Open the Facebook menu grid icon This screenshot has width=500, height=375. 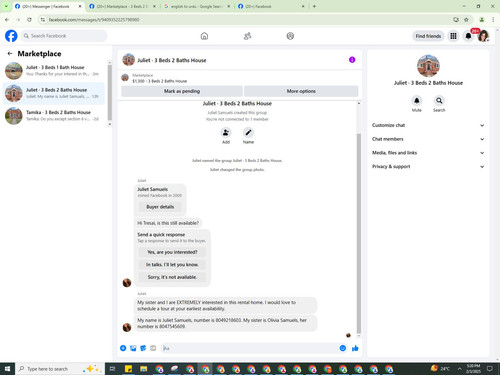453,36
